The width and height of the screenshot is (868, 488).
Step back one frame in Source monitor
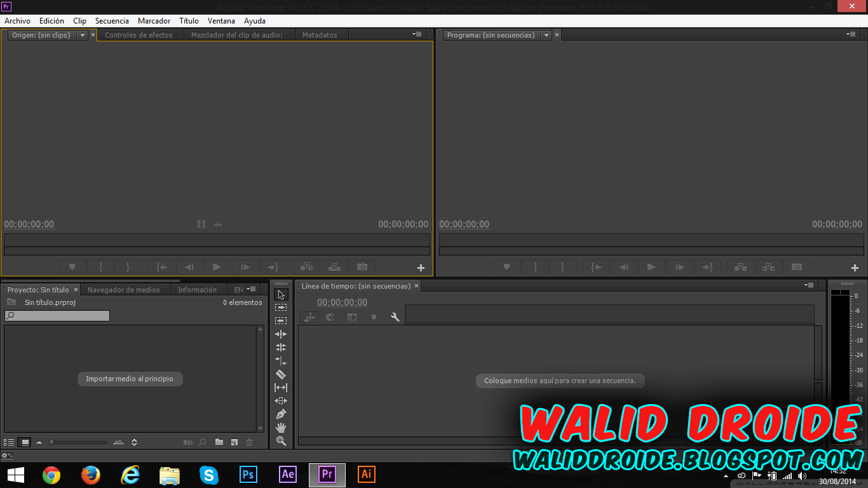(x=189, y=268)
